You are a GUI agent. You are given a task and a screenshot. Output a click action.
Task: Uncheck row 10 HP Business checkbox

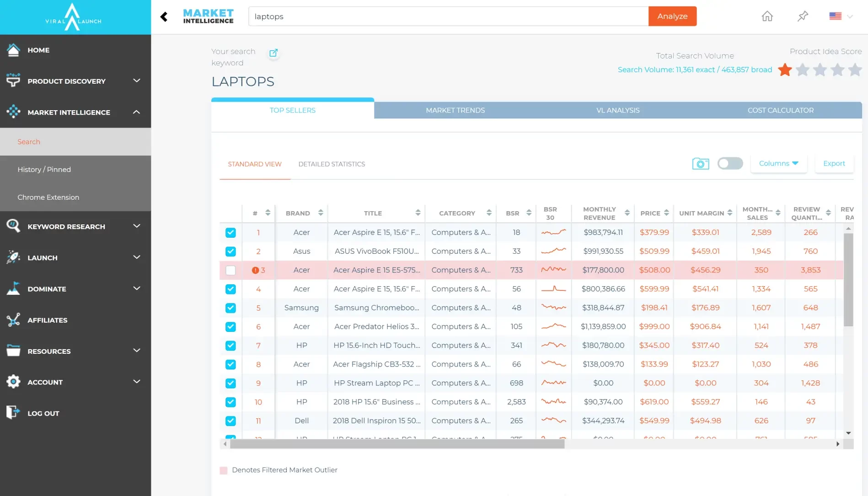tap(230, 402)
